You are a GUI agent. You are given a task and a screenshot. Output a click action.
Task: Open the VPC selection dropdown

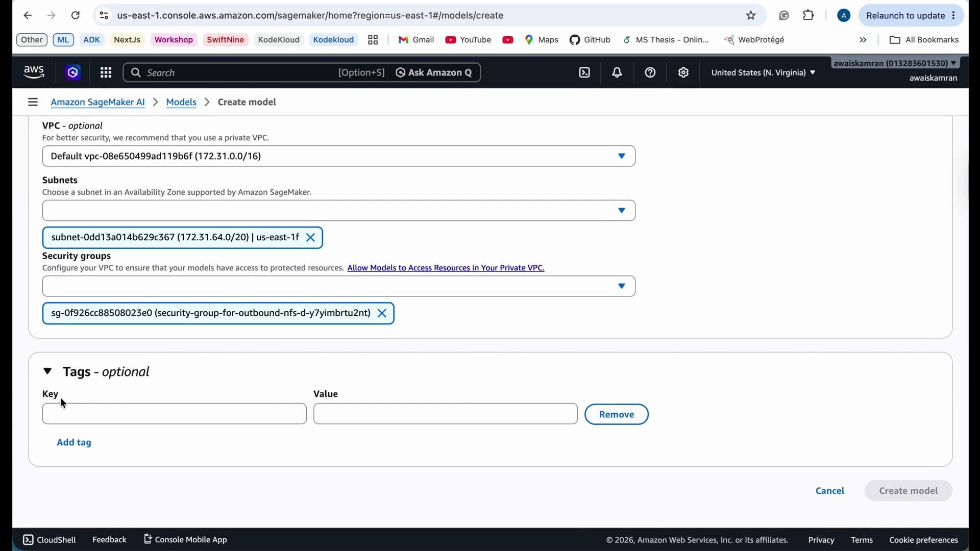[339, 157]
